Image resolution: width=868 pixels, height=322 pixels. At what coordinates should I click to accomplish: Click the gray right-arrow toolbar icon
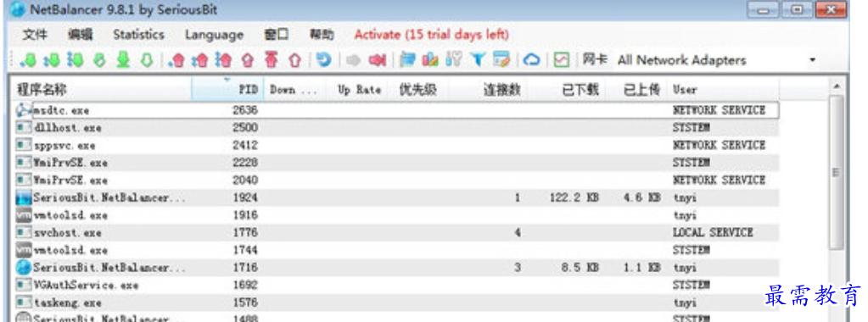353,60
